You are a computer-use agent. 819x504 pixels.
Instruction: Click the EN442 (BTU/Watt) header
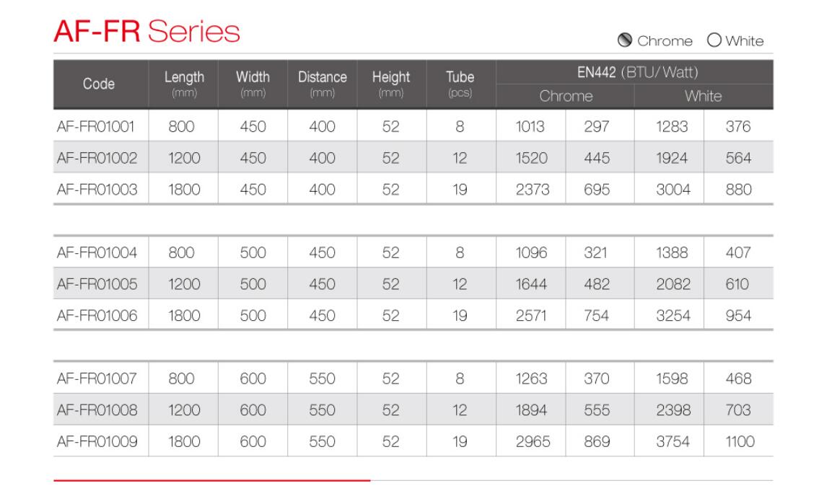(637, 72)
